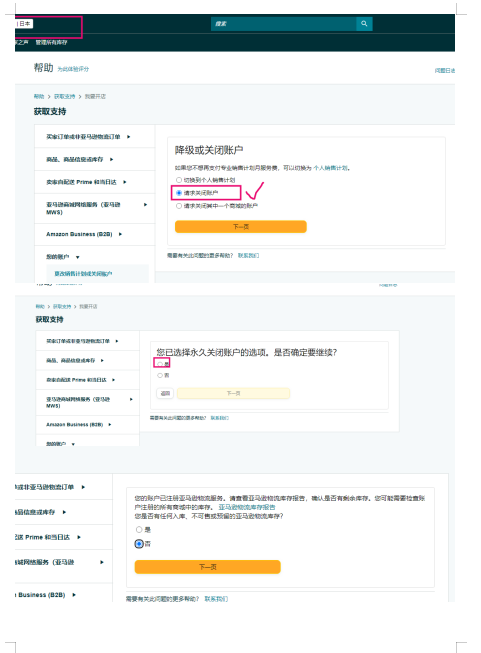Image resolution: width=481 pixels, height=653 pixels.
Task: Expand 卖家自配送 Prime 和当日达 in first sidebar
Action: [x=95, y=182]
